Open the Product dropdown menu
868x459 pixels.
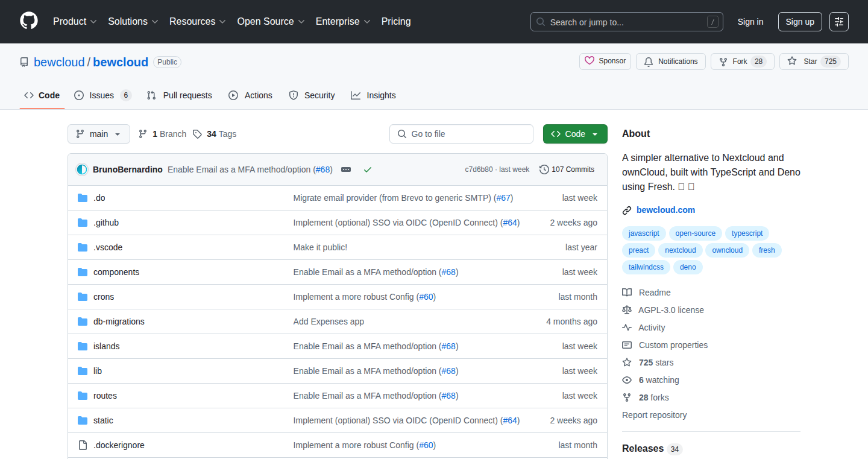[x=75, y=21]
